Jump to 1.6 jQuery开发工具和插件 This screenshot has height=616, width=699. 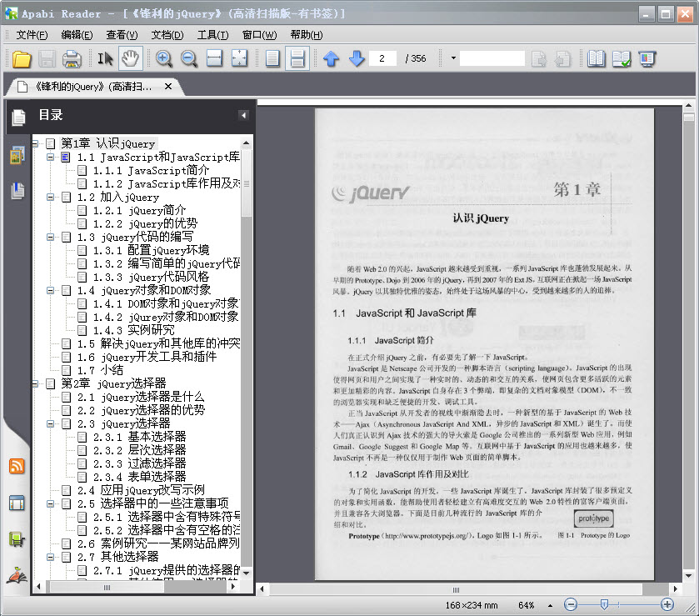click(x=147, y=357)
